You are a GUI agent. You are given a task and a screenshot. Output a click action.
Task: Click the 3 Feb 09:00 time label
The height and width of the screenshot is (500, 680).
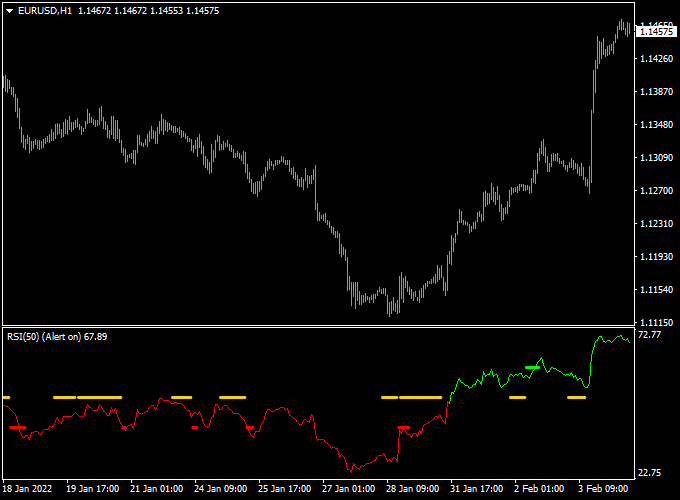click(603, 489)
